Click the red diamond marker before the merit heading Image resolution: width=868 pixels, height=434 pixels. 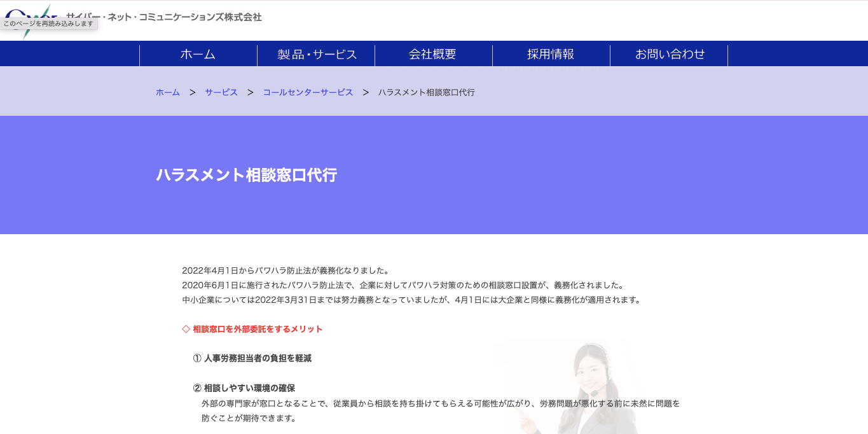click(x=186, y=329)
